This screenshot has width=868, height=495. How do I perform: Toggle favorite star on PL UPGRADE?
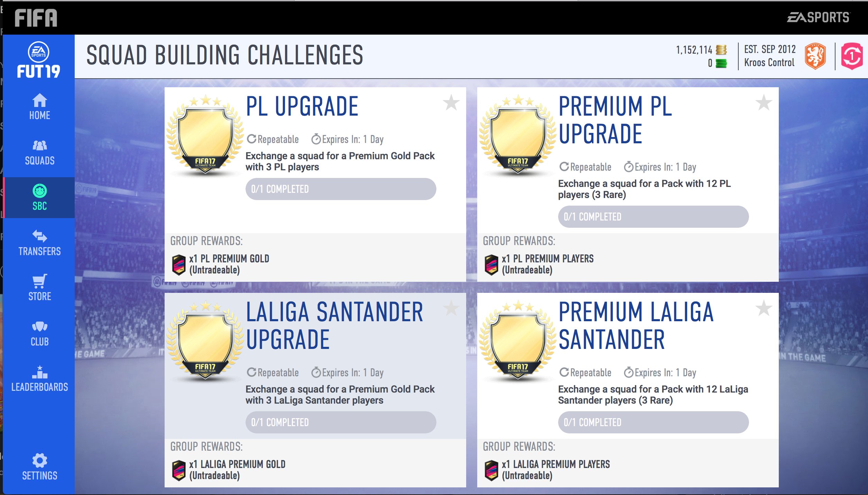click(x=451, y=103)
